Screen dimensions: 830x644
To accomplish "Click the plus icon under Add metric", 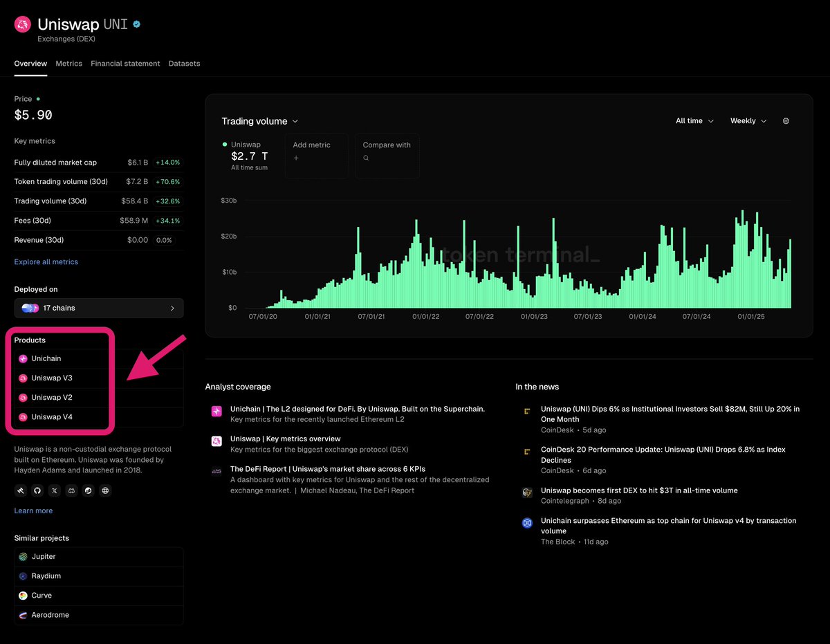I will 296,158.
